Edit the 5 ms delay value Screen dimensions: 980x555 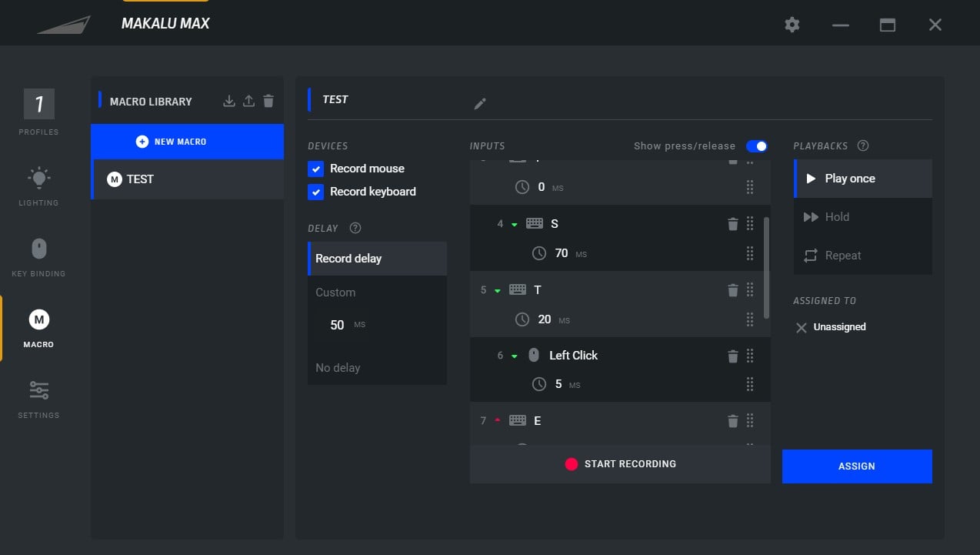point(558,384)
